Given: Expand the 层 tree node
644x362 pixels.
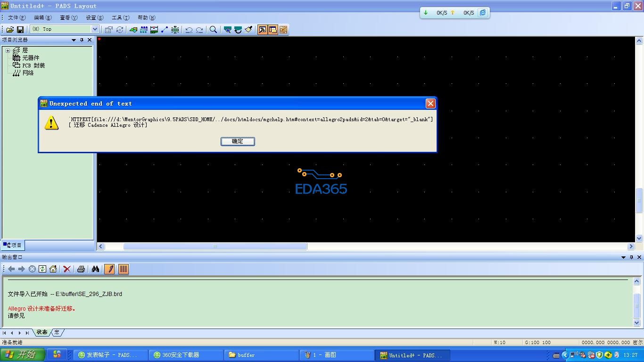Looking at the screenshot, I should [8, 50].
